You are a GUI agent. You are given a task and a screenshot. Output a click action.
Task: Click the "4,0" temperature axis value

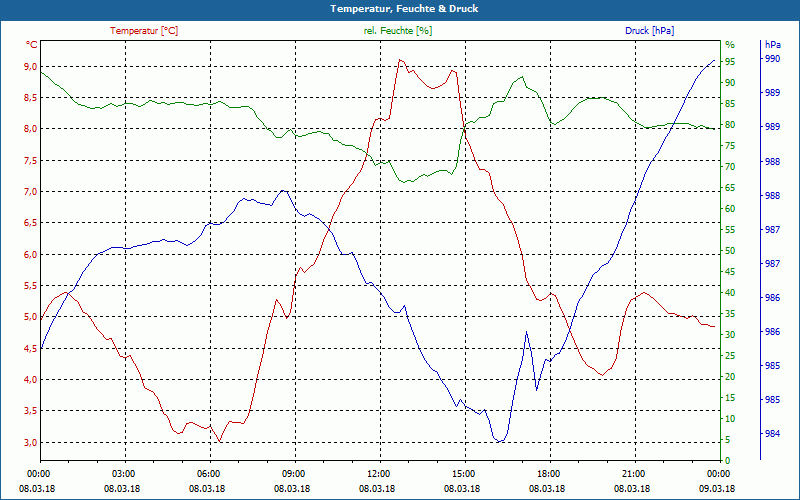[x=31, y=380]
